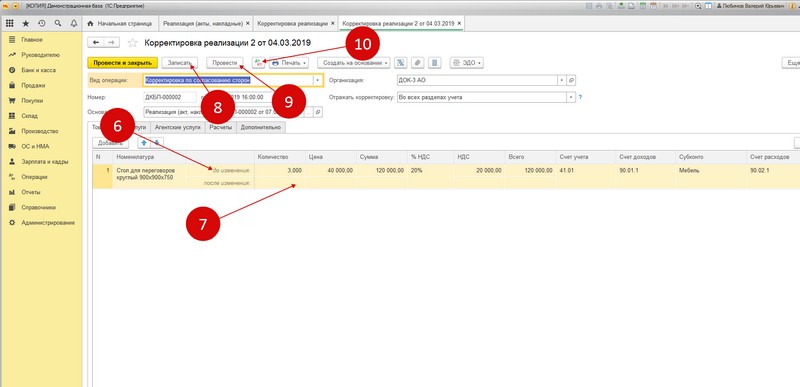
Task: Move the table row up
Action: tap(144, 143)
